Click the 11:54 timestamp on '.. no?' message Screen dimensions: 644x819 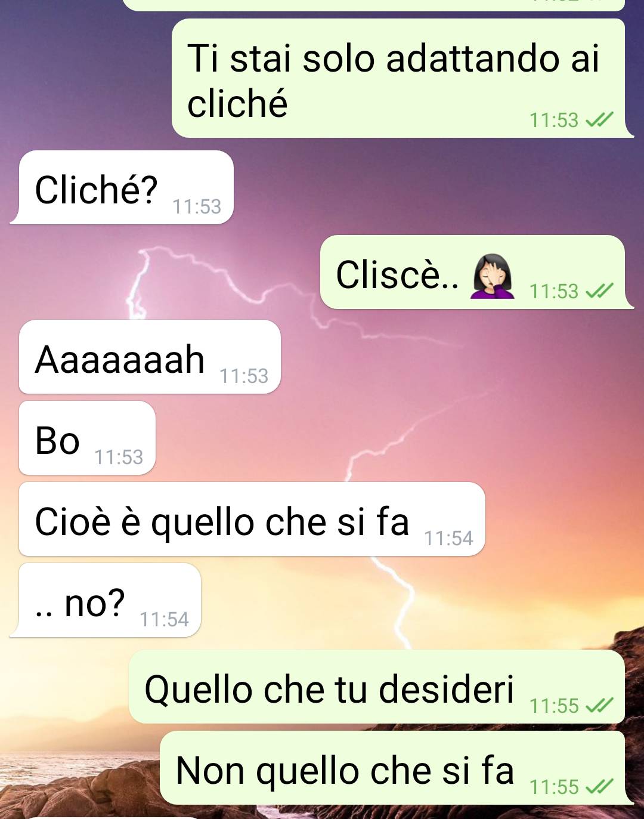click(164, 619)
